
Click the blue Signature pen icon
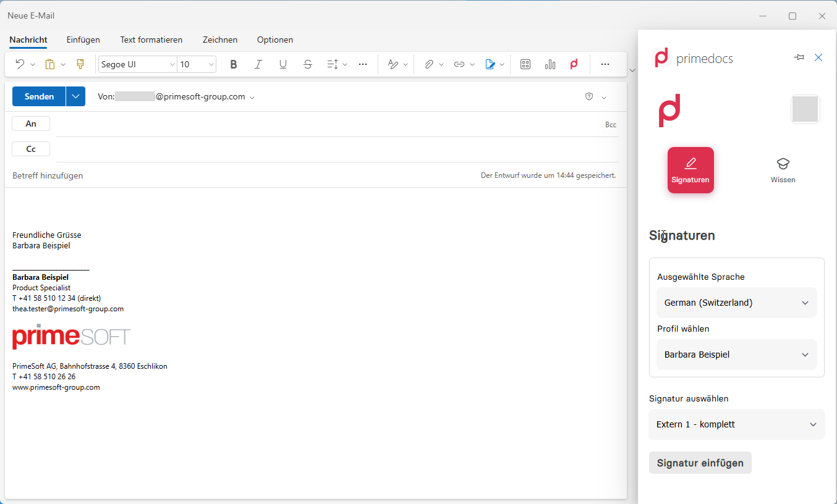pyautogui.click(x=490, y=64)
